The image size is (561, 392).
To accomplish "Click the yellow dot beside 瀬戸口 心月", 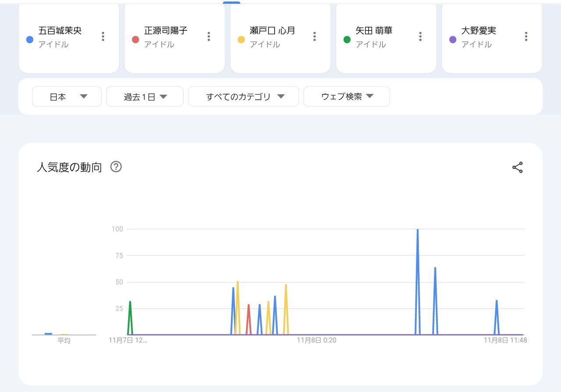I will tap(241, 39).
